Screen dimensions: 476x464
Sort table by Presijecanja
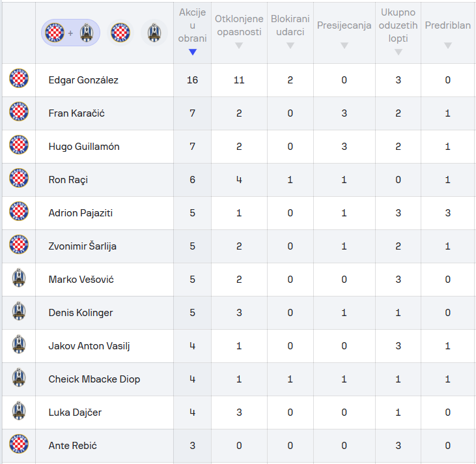click(344, 32)
